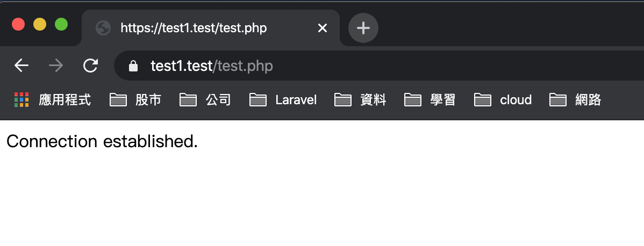Image resolution: width=644 pixels, height=246 pixels.
Task: Focus the address bar URL field
Action: point(378,66)
